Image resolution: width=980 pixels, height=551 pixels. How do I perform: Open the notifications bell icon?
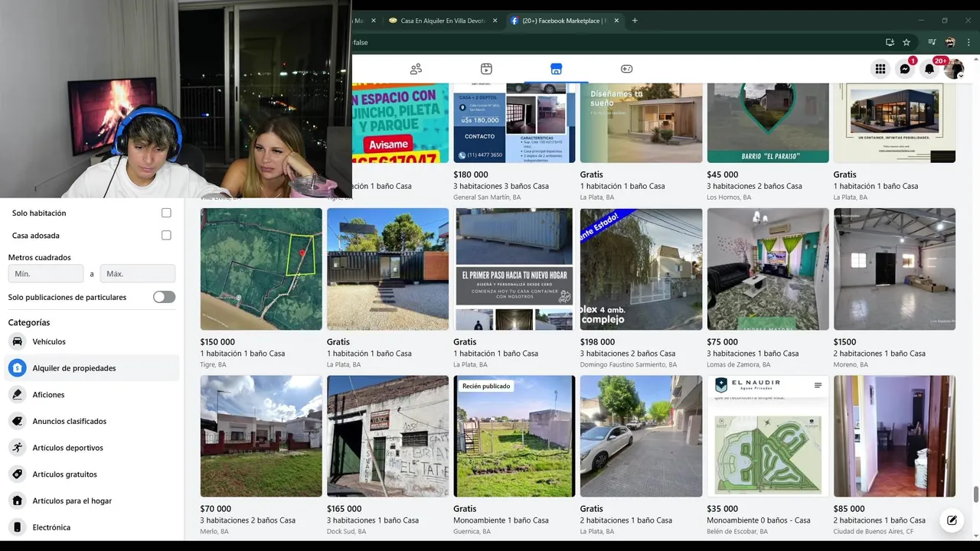pyautogui.click(x=929, y=69)
